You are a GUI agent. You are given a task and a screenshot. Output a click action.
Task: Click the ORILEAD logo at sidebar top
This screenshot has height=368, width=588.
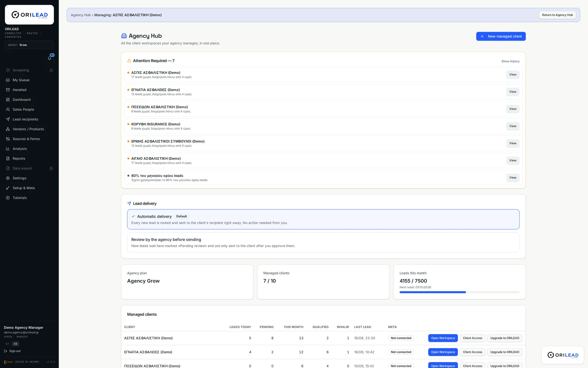[29, 15]
